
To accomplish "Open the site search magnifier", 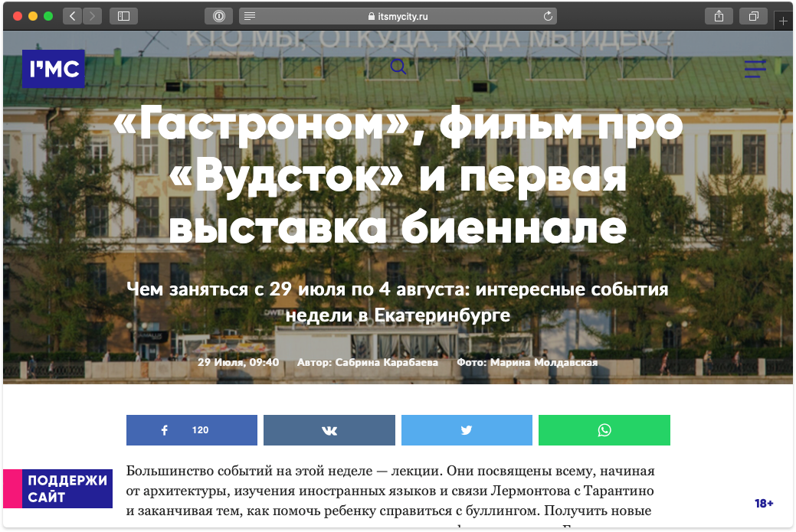I will [x=398, y=67].
